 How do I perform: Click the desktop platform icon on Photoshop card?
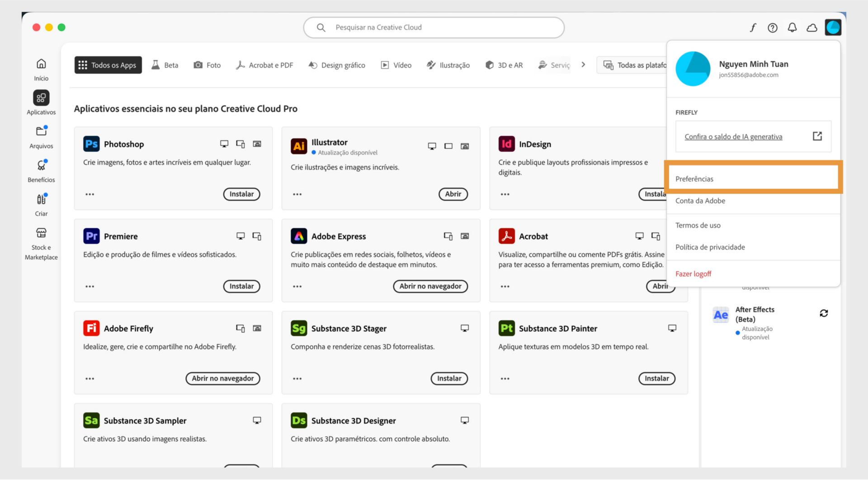coord(224,144)
